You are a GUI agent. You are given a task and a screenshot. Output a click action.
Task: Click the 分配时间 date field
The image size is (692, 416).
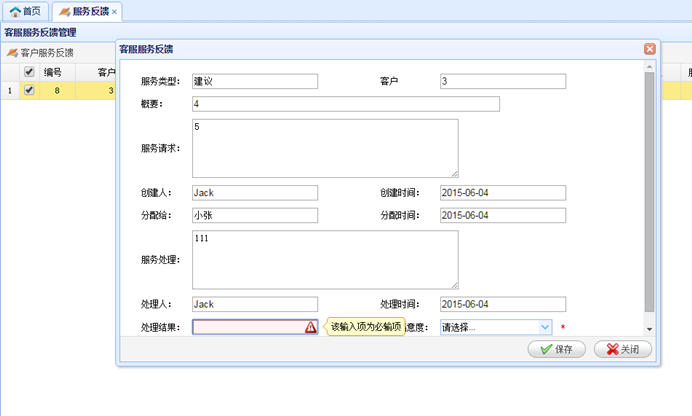coord(503,215)
